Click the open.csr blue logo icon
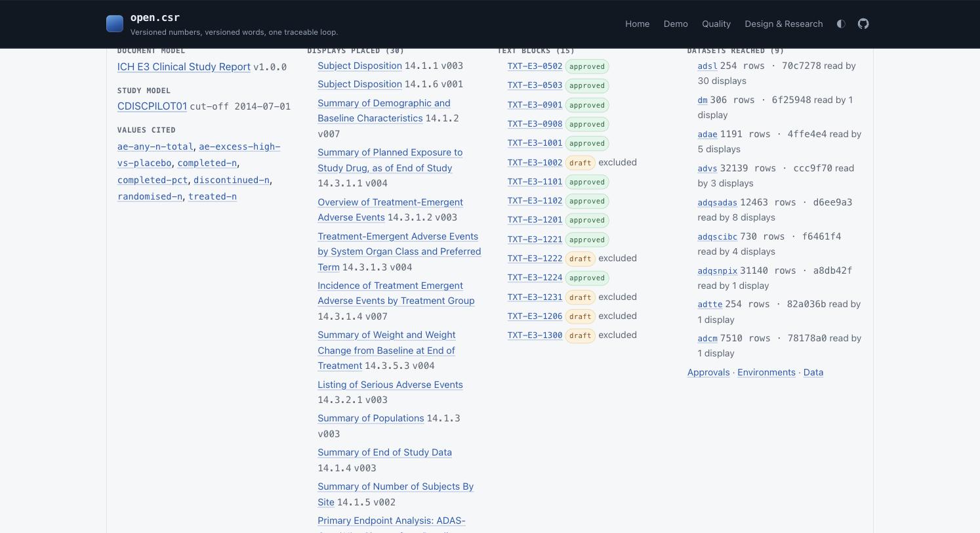980x533 pixels. coord(115,24)
